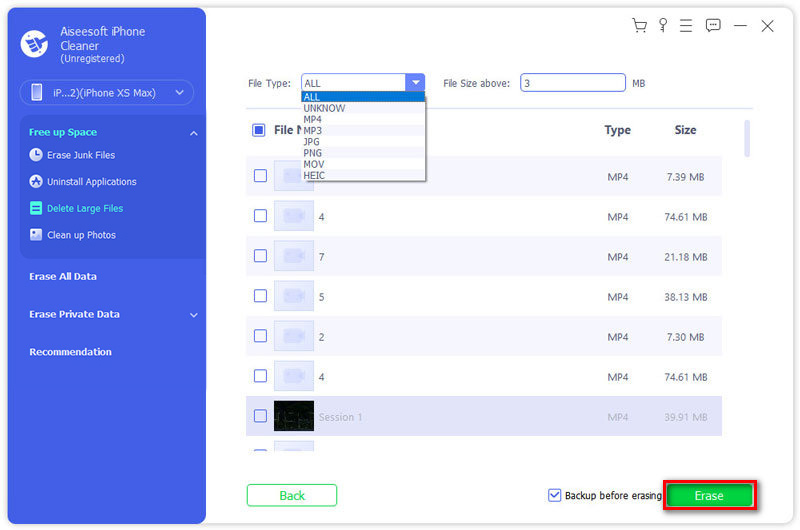Click the Aiseesoft iPhone Cleaner logo
Viewport: 800px width, 530px height.
point(34,44)
